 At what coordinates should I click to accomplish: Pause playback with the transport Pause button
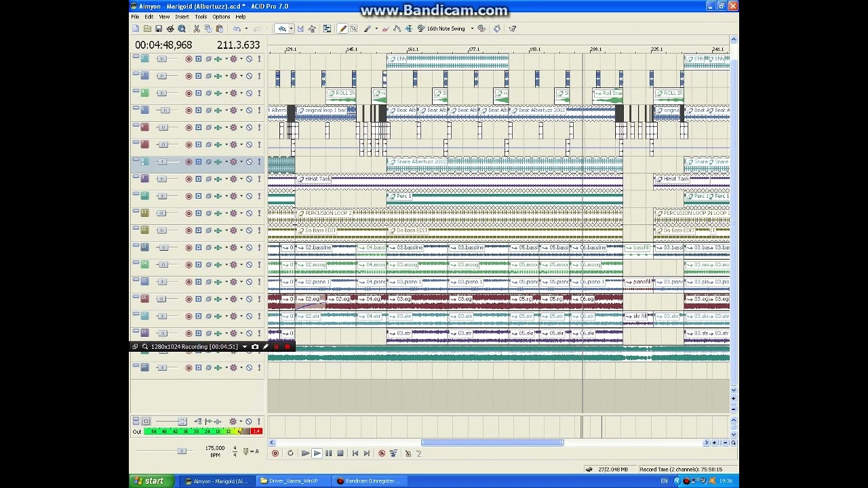[x=329, y=453]
